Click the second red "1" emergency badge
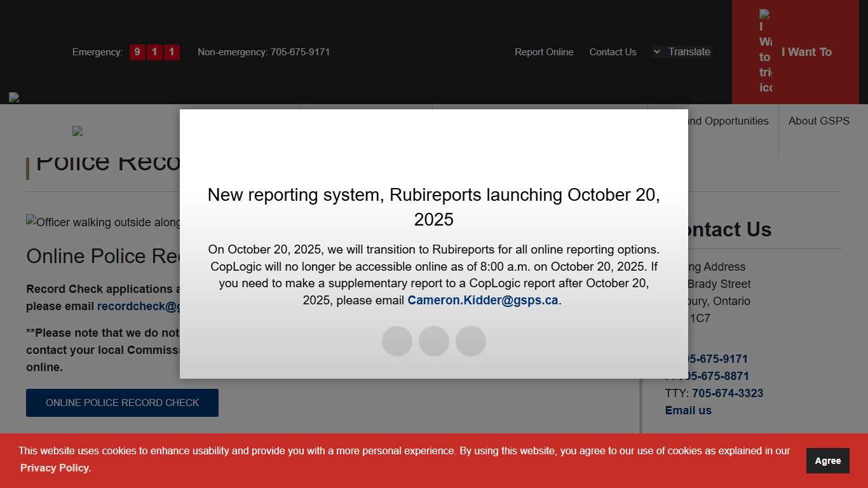 [170, 52]
